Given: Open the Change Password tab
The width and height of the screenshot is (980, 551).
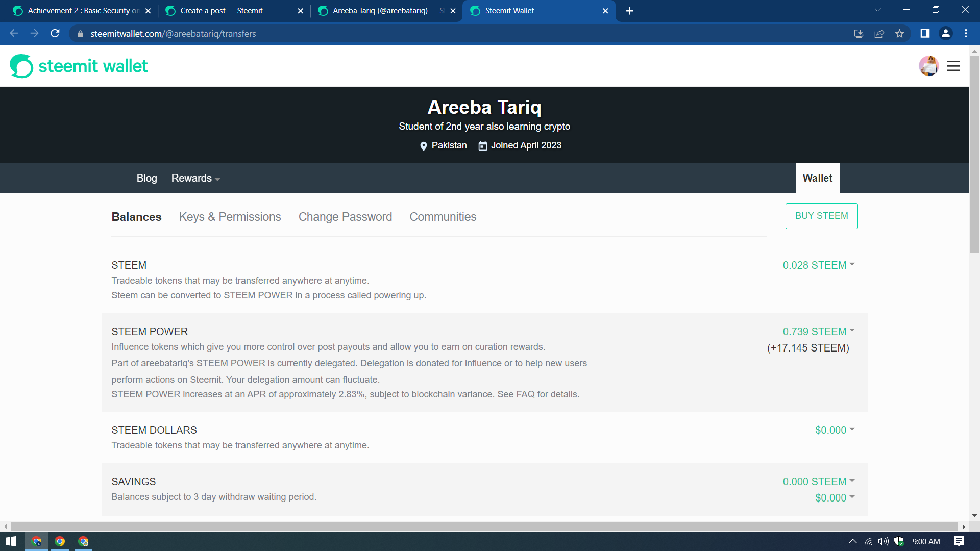Looking at the screenshot, I should pos(345,217).
